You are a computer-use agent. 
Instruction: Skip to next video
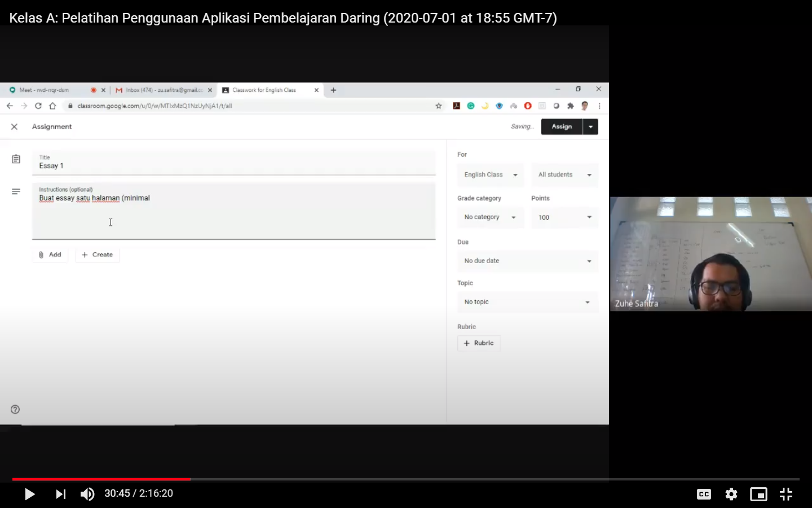(60, 494)
